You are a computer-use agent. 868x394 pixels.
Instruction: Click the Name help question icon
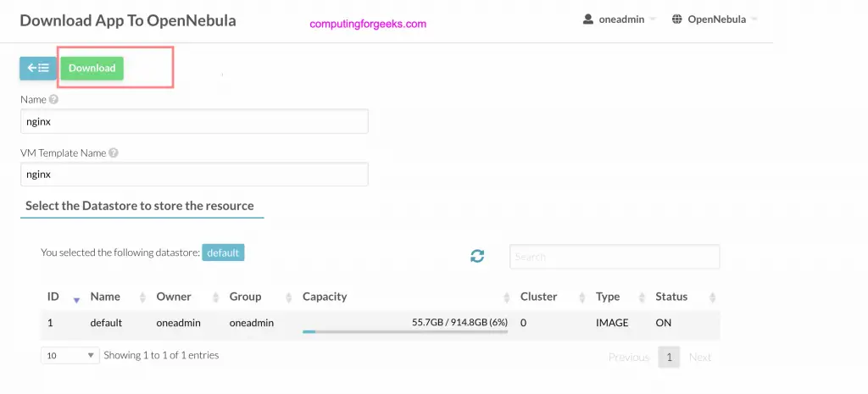click(53, 100)
